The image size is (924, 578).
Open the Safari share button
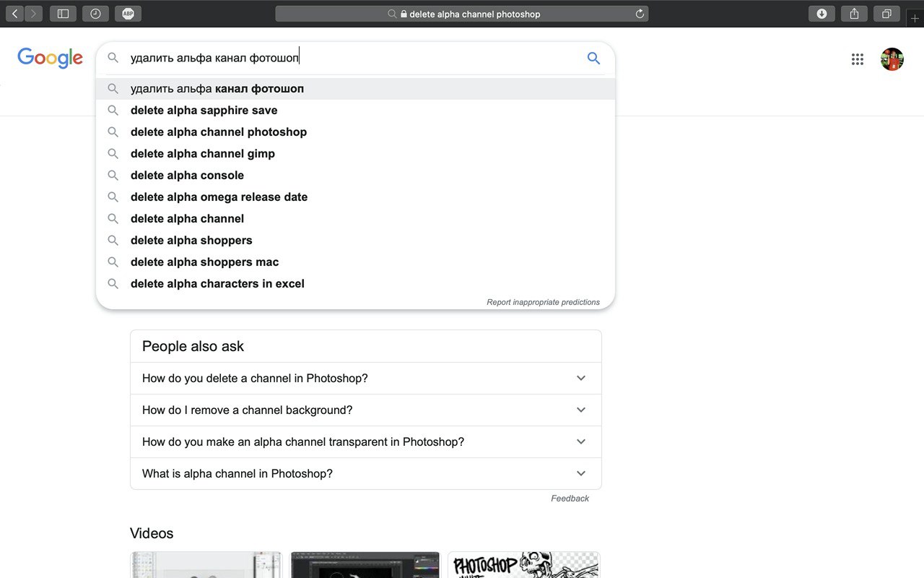tap(854, 14)
